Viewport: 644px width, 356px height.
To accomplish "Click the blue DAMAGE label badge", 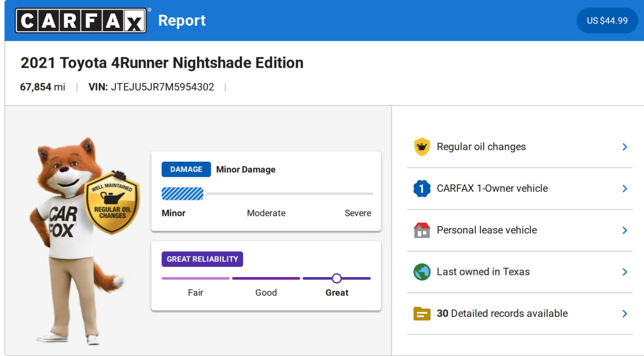I will point(186,169).
